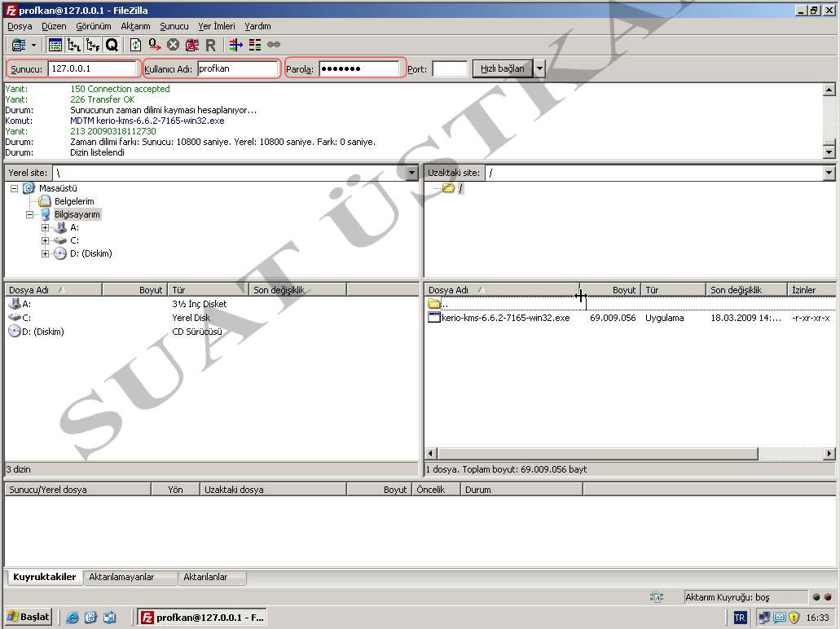
Task: Open the Sunucu menu
Action: pyautogui.click(x=174, y=26)
